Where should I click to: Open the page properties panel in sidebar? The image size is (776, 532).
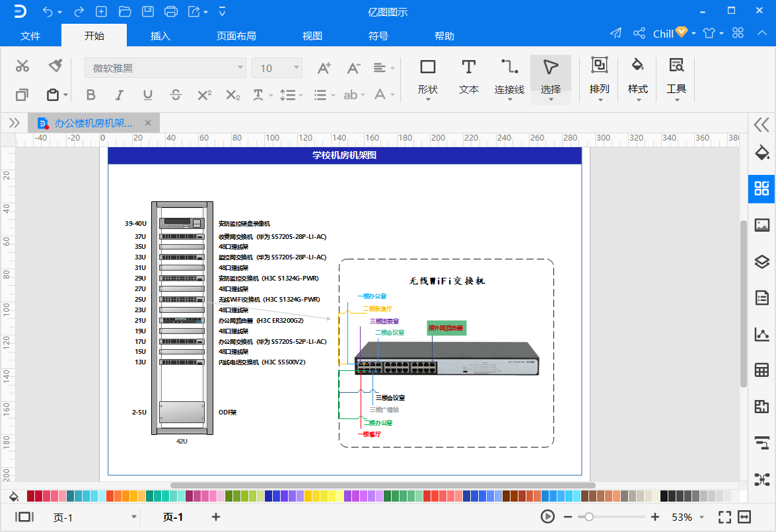coord(761,298)
